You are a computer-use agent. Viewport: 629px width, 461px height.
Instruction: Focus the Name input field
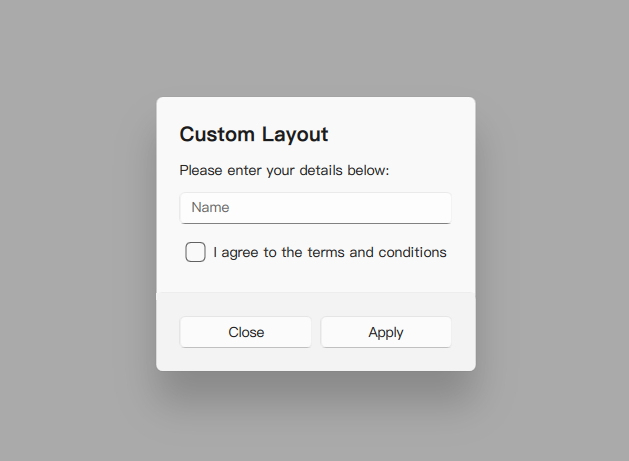coord(316,208)
